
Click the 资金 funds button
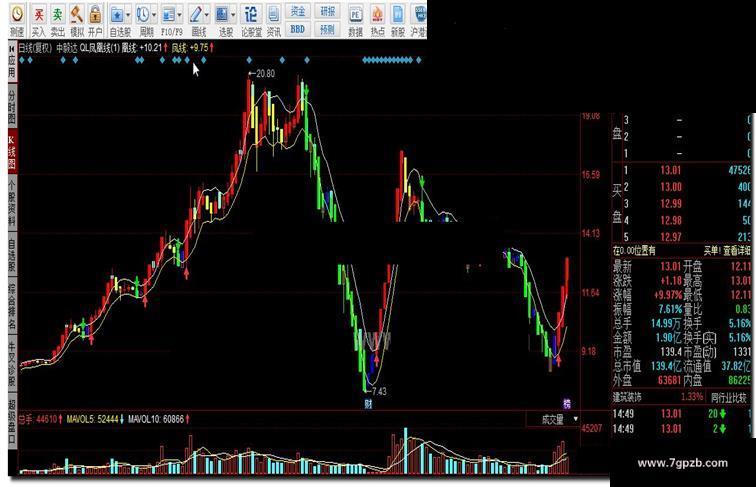pyautogui.click(x=298, y=11)
